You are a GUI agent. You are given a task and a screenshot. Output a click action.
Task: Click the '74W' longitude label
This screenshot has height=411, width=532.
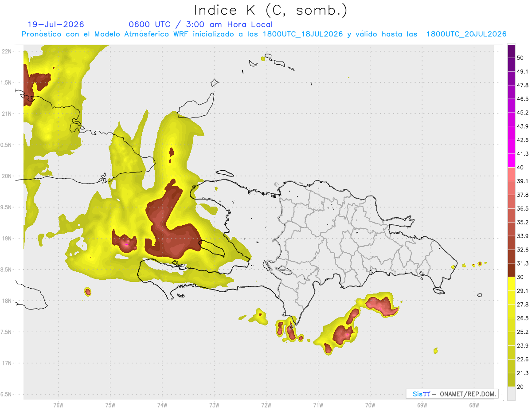point(162,405)
